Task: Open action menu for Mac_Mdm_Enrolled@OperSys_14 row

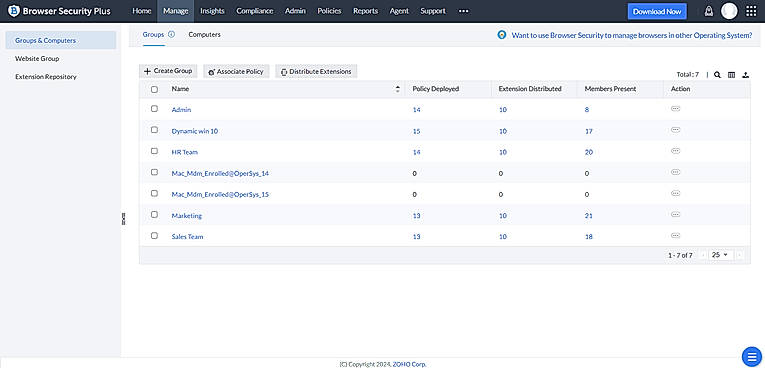Action: (676, 172)
